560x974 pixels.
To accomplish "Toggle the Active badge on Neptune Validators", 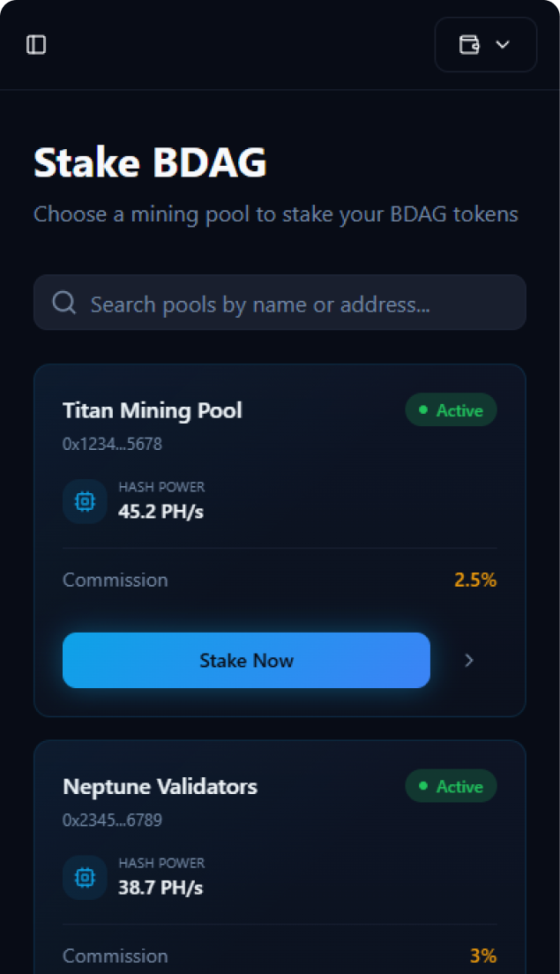I will [451, 786].
